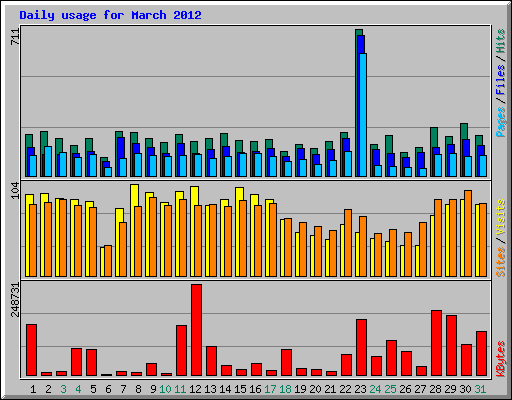Click the day 30 label on the axis

[465, 389]
